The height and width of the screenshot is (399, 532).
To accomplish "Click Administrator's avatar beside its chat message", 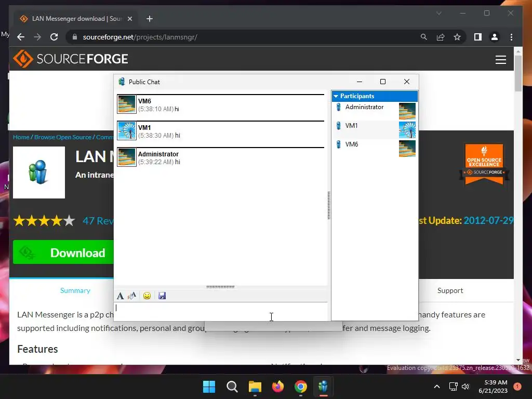I will coord(127,157).
